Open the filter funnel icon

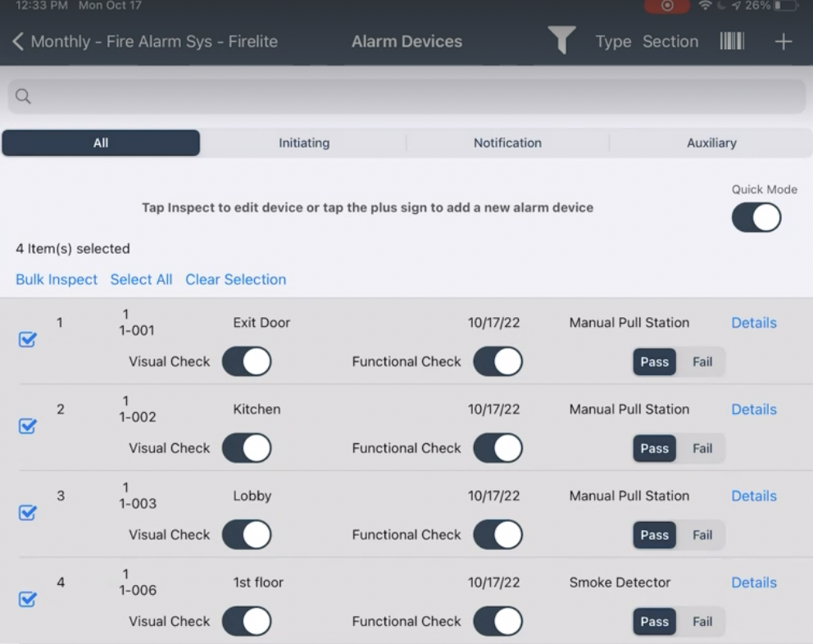click(x=561, y=40)
